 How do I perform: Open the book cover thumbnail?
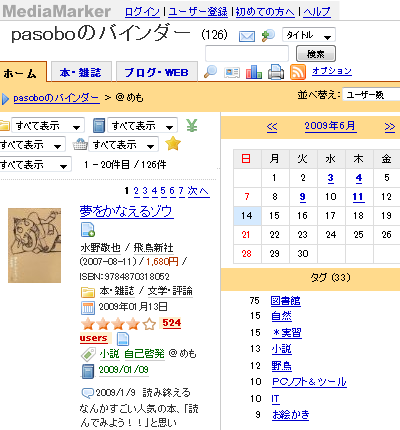click(x=35, y=246)
